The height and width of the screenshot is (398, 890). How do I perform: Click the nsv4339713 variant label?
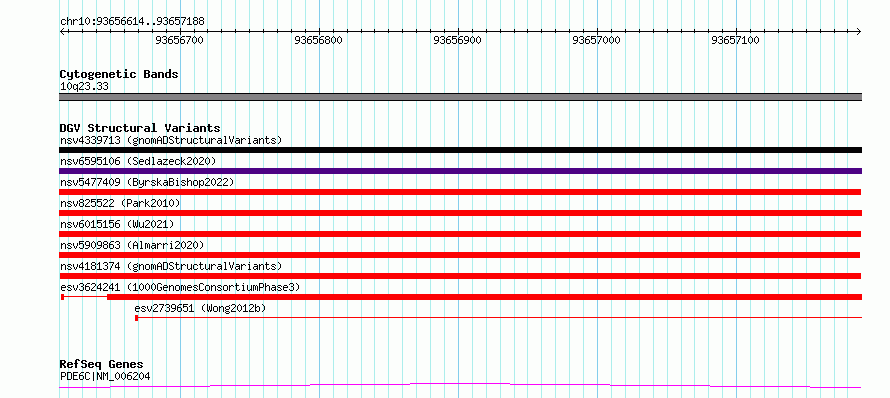[x=171, y=140]
